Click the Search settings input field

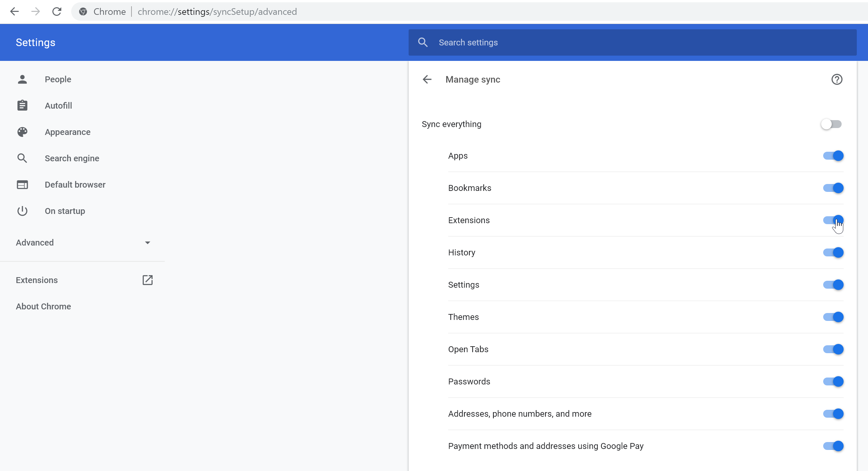pyautogui.click(x=633, y=42)
